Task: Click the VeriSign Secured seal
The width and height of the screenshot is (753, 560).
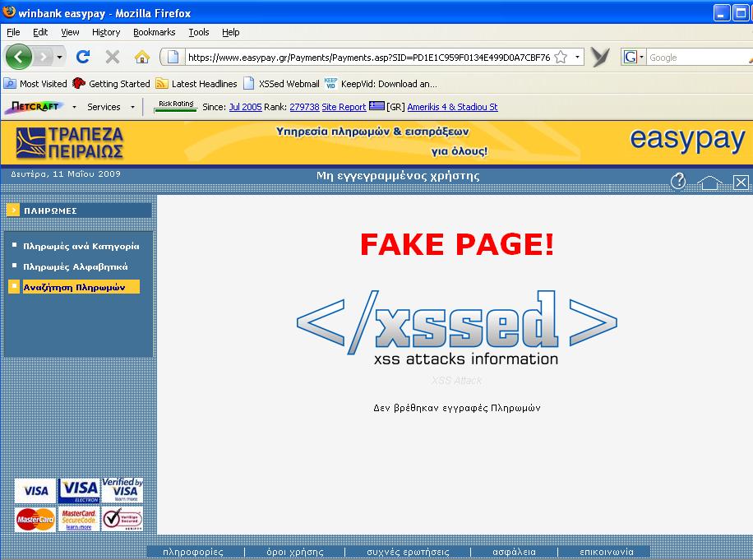Action: pyautogui.click(x=122, y=519)
